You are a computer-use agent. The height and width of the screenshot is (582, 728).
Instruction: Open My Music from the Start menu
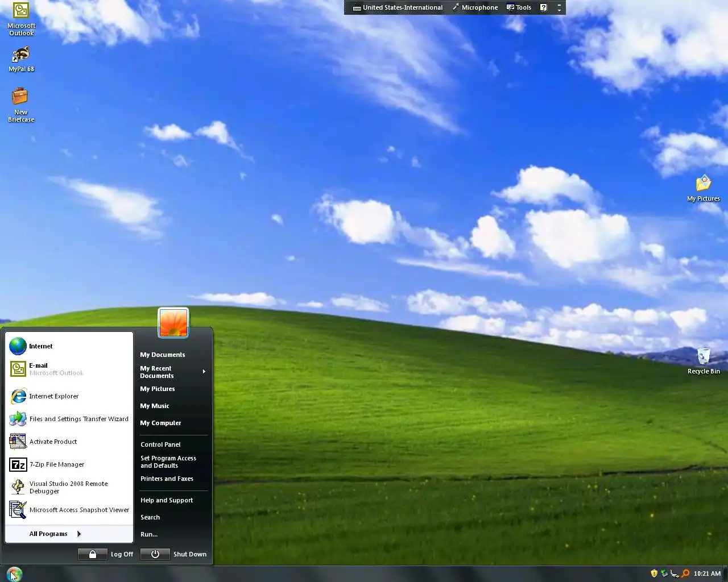(173, 406)
